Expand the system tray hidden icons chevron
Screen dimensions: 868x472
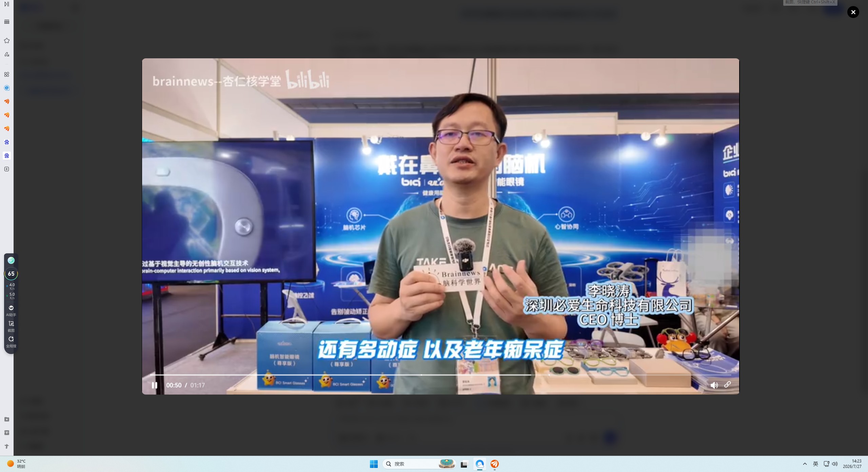coord(805,464)
